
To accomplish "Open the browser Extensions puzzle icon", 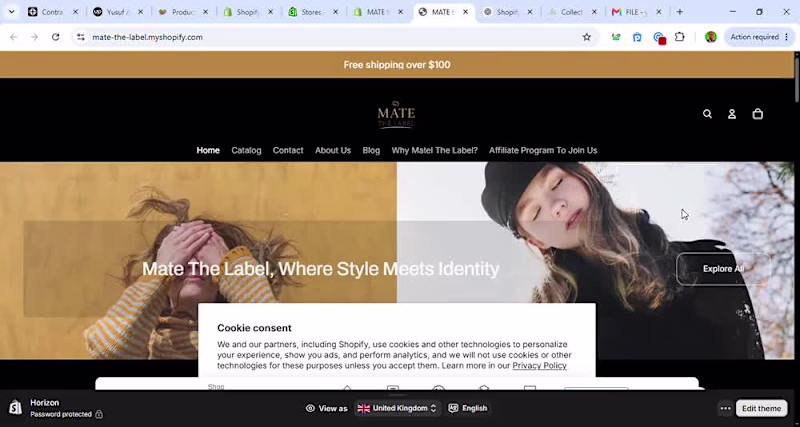I will tap(680, 37).
